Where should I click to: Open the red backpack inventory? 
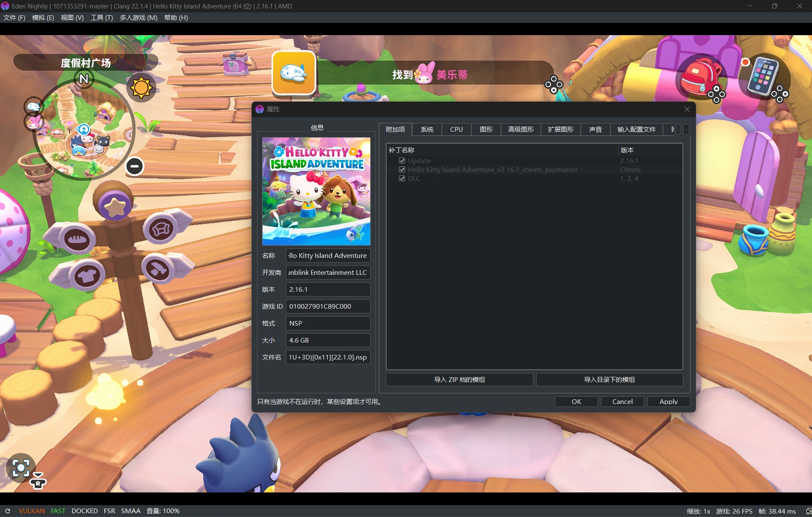coord(700,78)
